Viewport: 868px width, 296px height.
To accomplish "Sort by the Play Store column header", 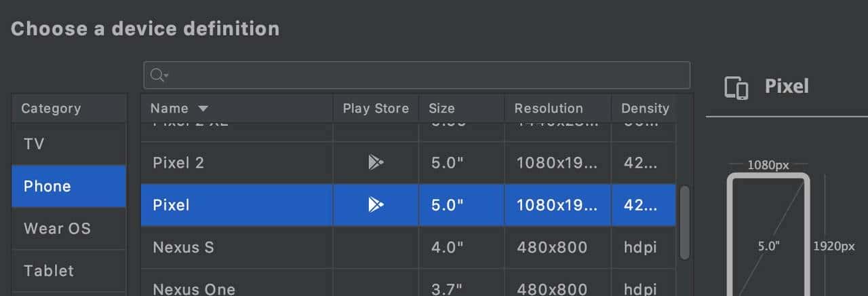I will pos(376,109).
